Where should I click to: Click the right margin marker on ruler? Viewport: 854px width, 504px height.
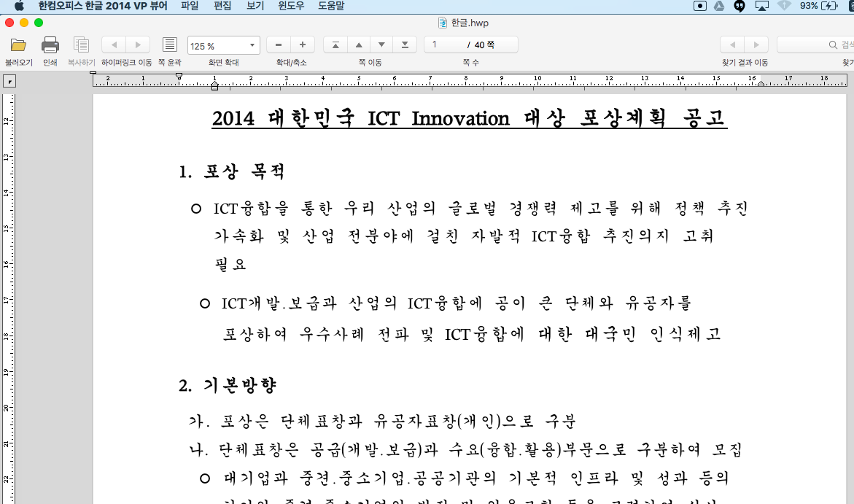coord(761,84)
